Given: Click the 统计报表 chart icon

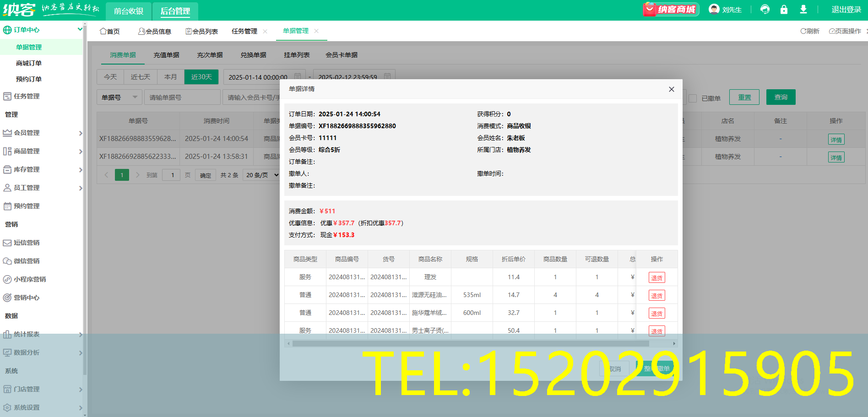Looking at the screenshot, I should pos(7,334).
